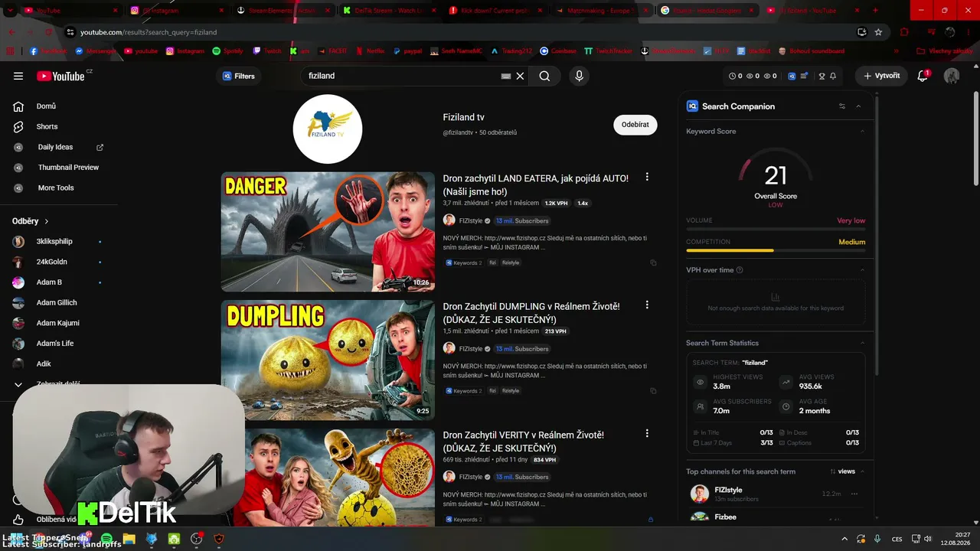Open the YouTube hamburger guide menu
980x551 pixels.
18,76
